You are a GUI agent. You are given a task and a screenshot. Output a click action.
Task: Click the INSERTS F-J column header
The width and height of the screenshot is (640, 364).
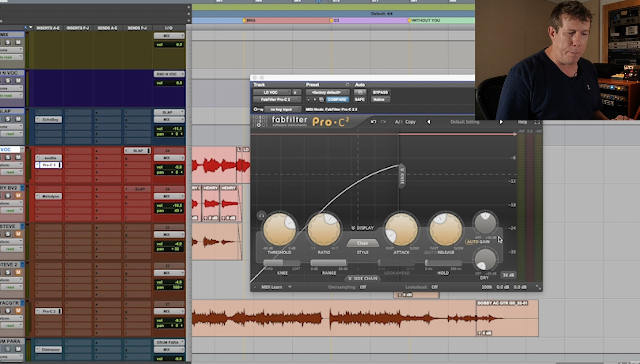(x=78, y=28)
